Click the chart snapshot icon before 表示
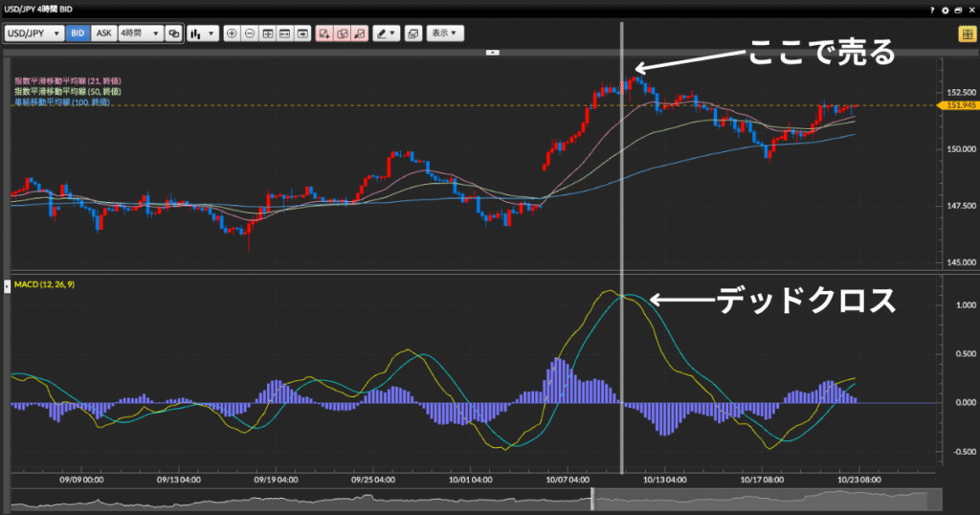980x515 pixels. (412, 33)
